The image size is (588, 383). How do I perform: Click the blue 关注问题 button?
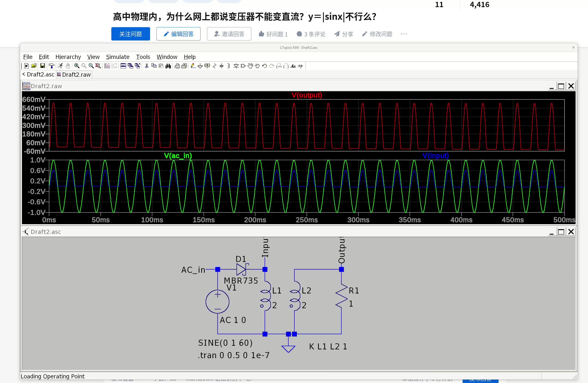tap(130, 34)
